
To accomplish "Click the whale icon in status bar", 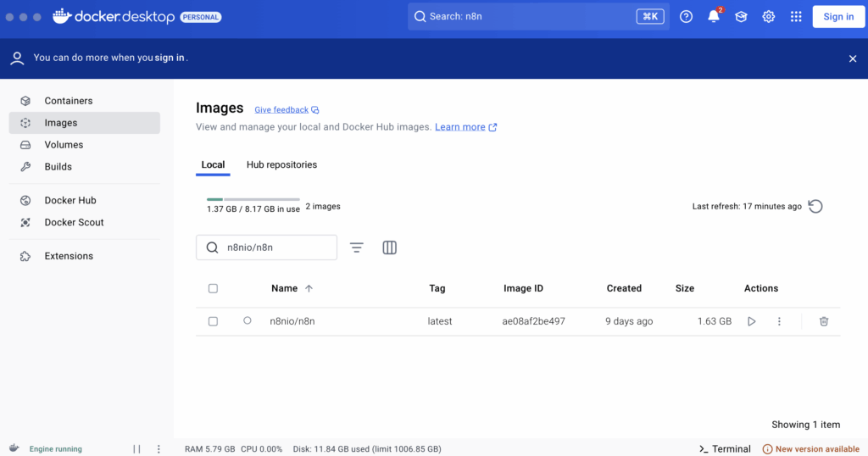I will (x=14, y=448).
